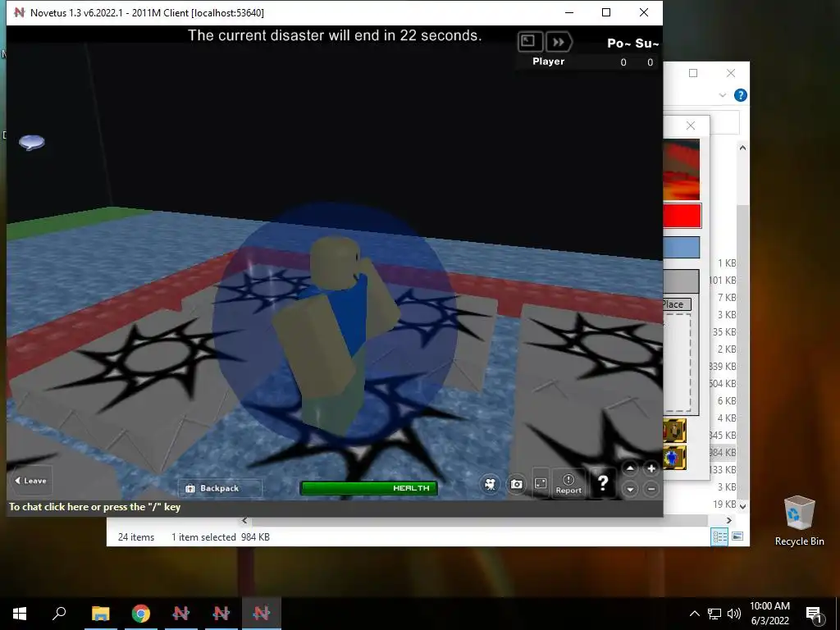Click File Explorer horizontal scroll right arrow

click(x=728, y=520)
